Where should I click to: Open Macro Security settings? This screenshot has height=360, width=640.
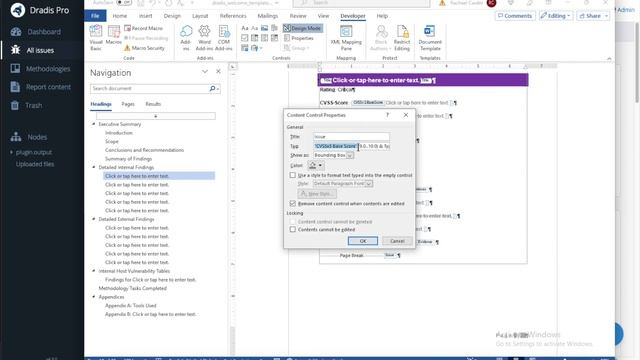144,48
